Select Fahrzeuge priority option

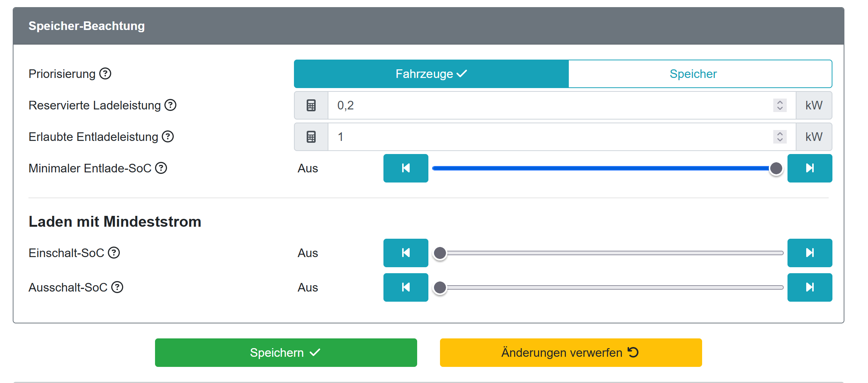point(431,74)
